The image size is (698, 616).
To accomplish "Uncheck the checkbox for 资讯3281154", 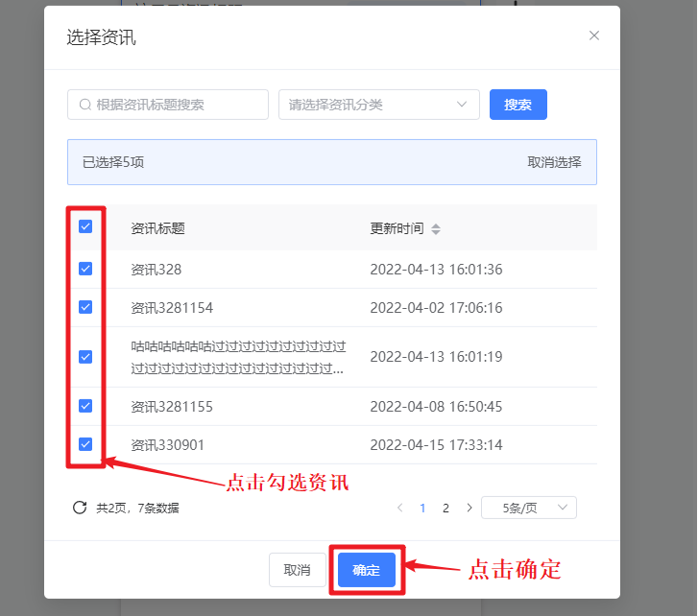I will (x=85, y=307).
